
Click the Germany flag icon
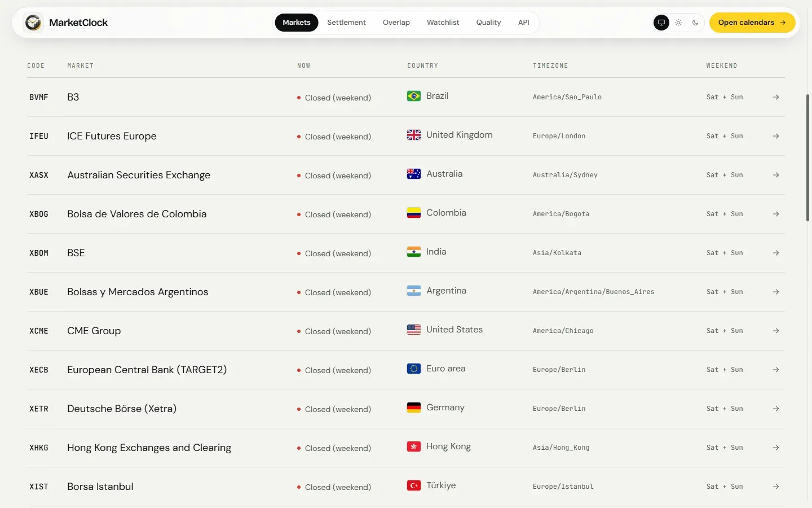point(414,408)
